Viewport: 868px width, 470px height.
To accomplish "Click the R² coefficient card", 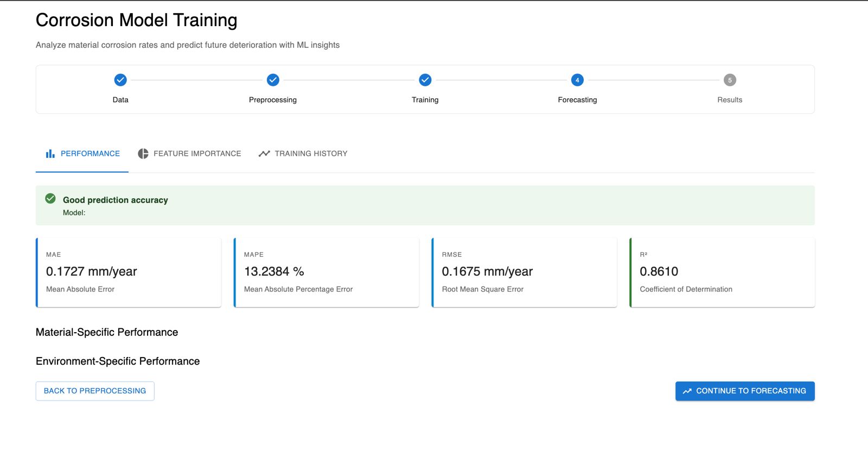I will pyautogui.click(x=722, y=272).
